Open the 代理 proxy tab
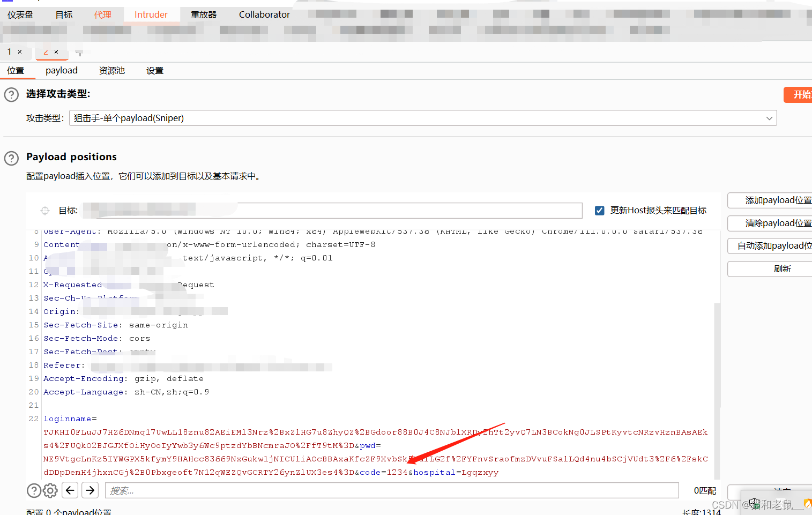 [103, 14]
